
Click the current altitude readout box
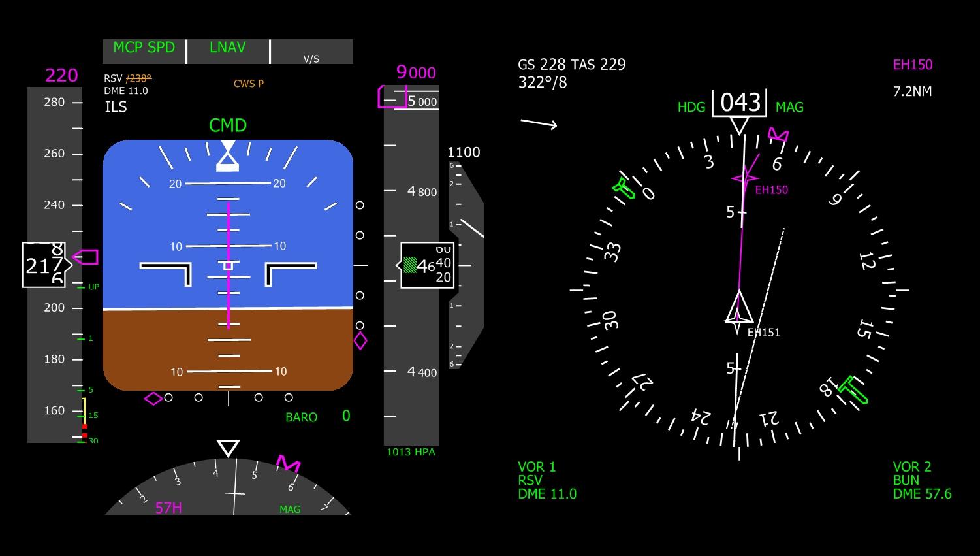427,265
